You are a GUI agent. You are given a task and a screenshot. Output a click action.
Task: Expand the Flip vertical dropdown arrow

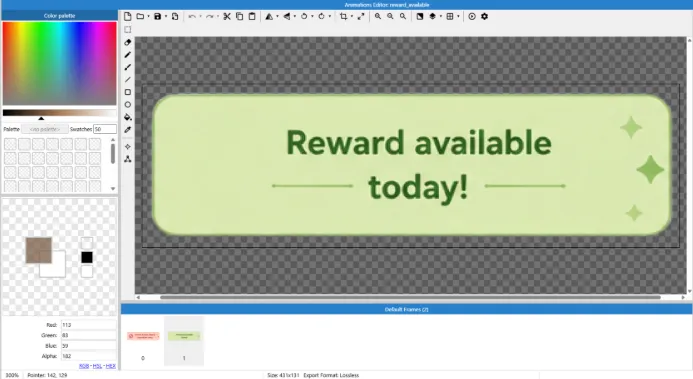pos(295,16)
